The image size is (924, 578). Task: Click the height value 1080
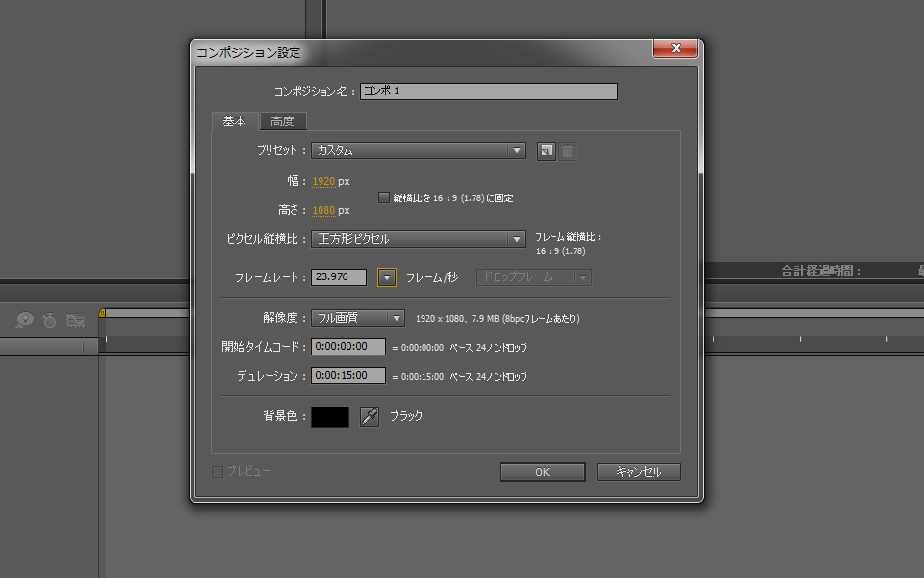(x=323, y=210)
